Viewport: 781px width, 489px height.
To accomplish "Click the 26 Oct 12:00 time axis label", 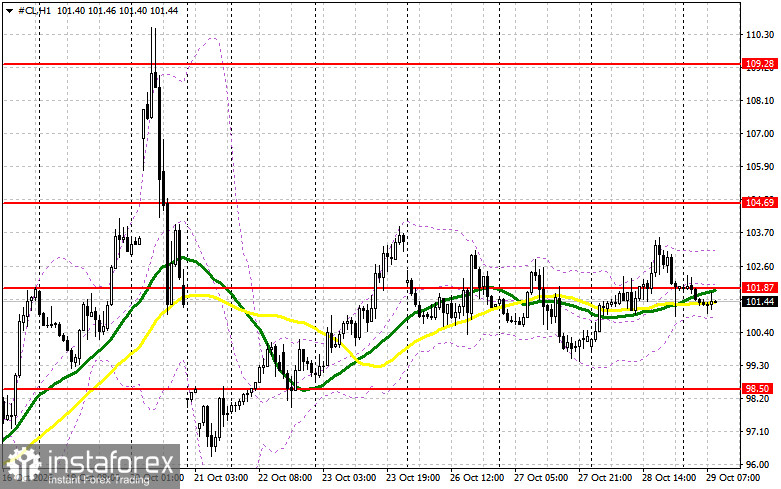I will (x=477, y=478).
